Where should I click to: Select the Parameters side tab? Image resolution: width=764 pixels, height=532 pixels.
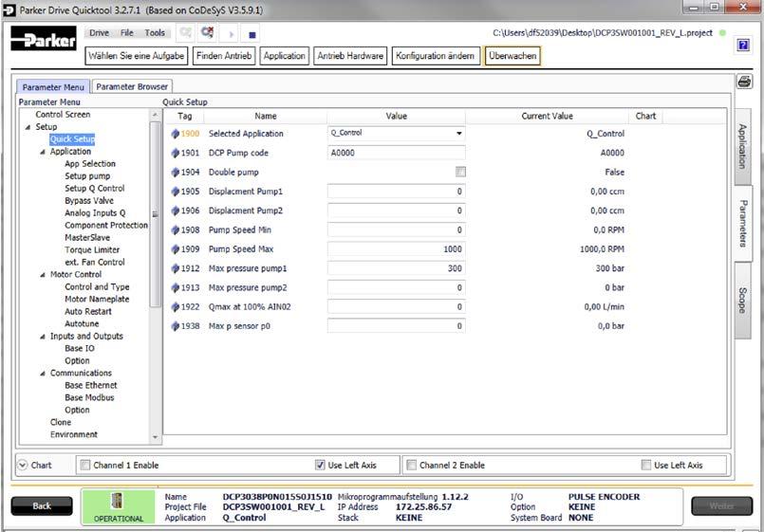coord(743,224)
